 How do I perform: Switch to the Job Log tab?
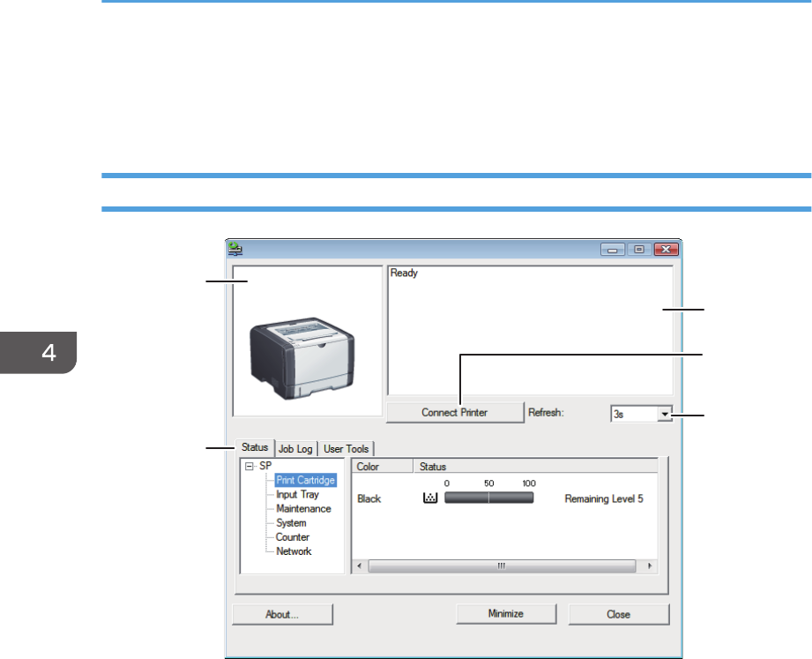click(x=295, y=449)
